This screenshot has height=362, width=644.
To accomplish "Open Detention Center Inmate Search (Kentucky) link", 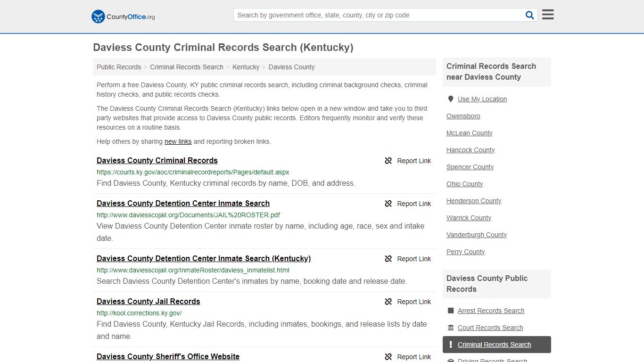I will 204,258.
